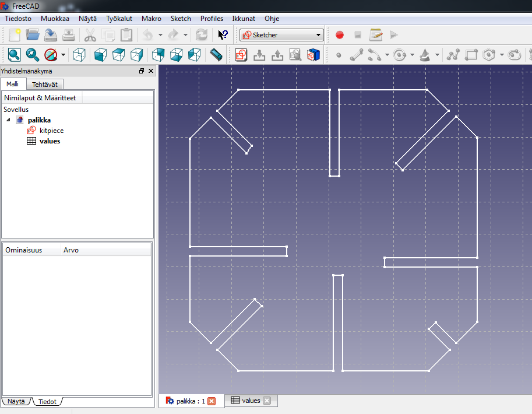Image resolution: width=532 pixels, height=414 pixels.
Task: Open the Muokkaa menu
Action: point(55,19)
